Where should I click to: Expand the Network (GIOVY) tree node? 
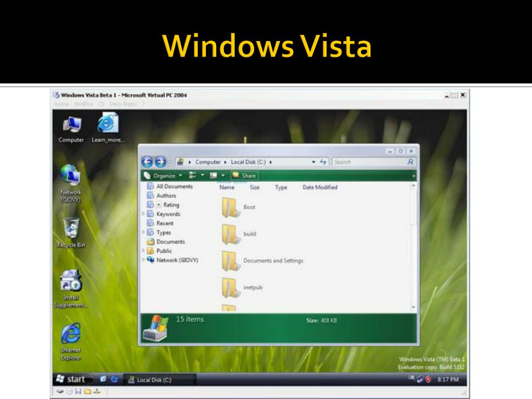(x=143, y=260)
